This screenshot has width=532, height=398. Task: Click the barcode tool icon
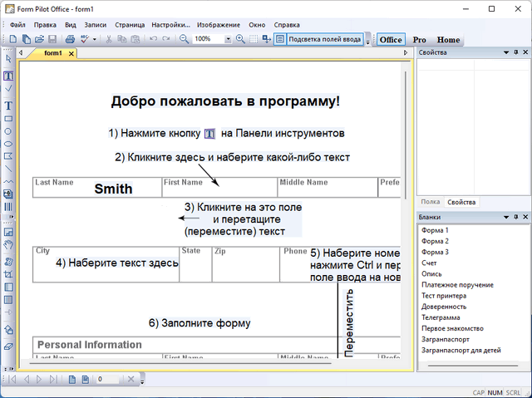point(8,206)
